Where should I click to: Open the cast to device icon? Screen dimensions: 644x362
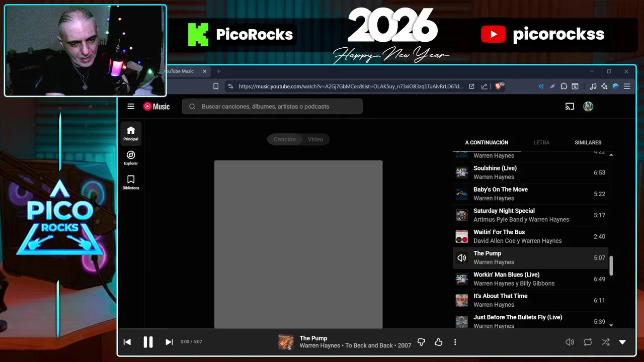[570, 107]
